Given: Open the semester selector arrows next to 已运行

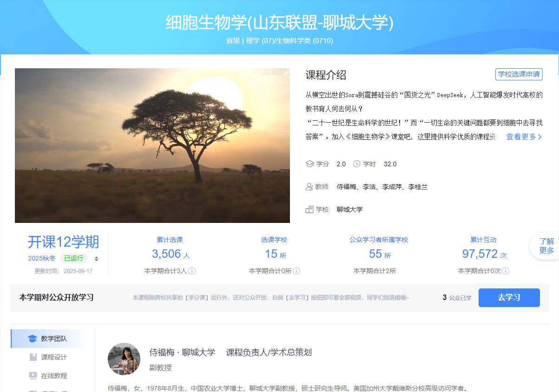Looking at the screenshot, I should (x=96, y=259).
